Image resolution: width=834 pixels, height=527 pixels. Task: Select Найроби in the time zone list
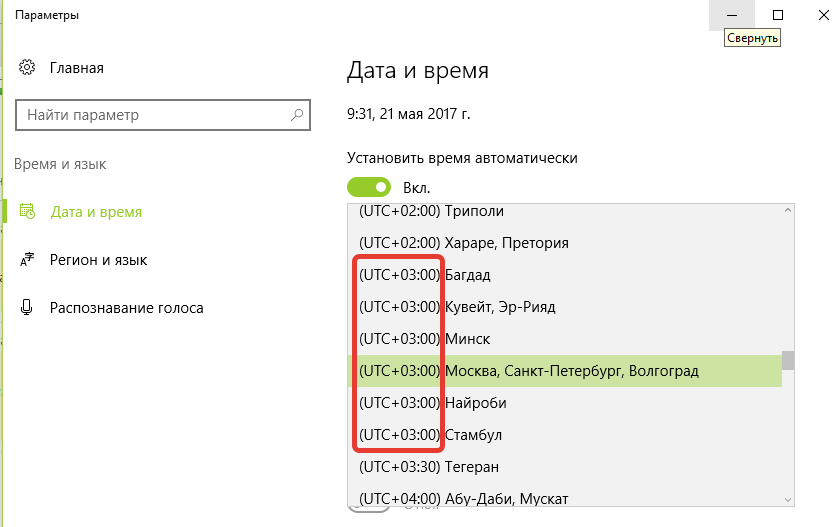click(475, 403)
